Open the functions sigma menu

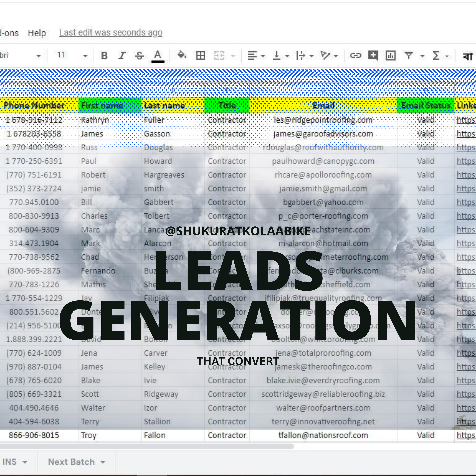point(436,56)
